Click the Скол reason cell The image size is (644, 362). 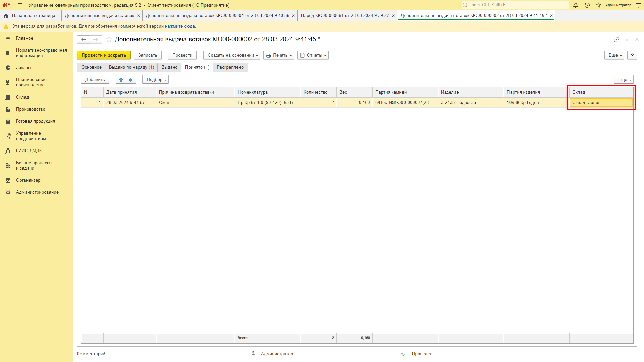pyautogui.click(x=196, y=103)
